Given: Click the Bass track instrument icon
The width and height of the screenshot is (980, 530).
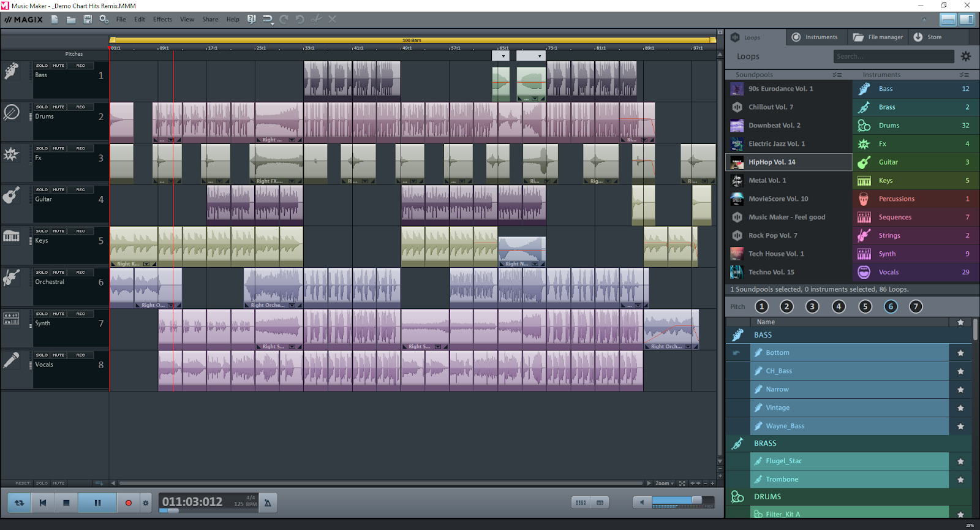Looking at the screenshot, I should (11, 71).
